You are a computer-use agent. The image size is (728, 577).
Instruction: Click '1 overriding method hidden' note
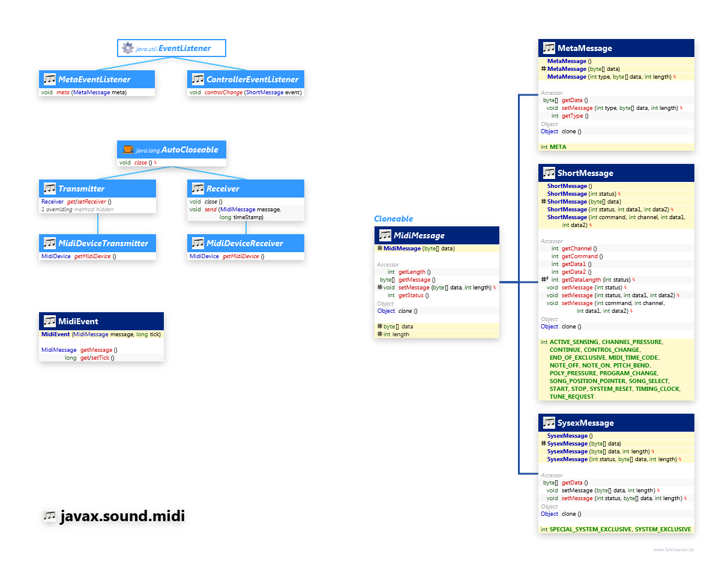coord(77,210)
